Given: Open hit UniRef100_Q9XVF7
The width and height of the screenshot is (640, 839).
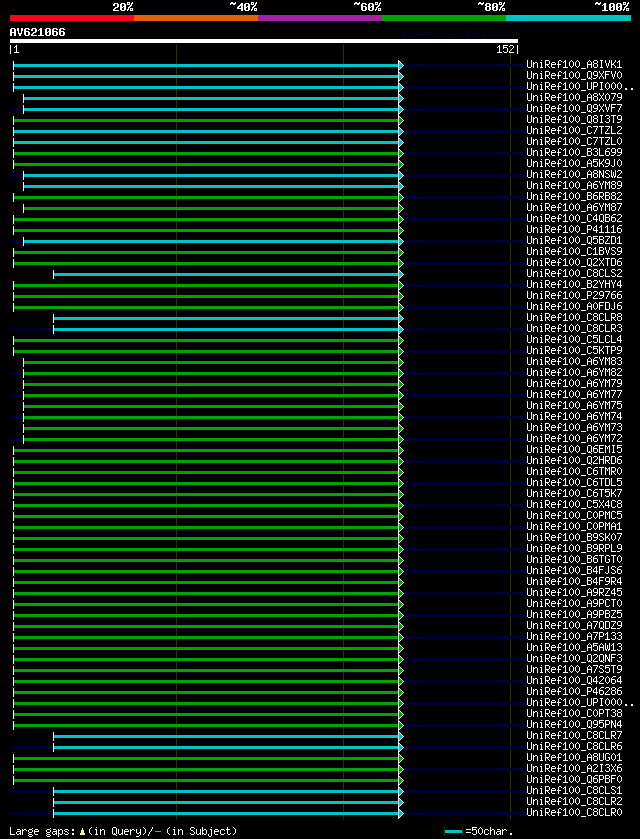Looking at the screenshot, I should (575, 109).
